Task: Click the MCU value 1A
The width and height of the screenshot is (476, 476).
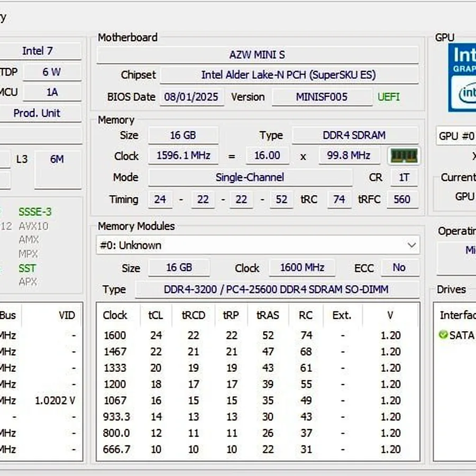Action: (x=52, y=92)
